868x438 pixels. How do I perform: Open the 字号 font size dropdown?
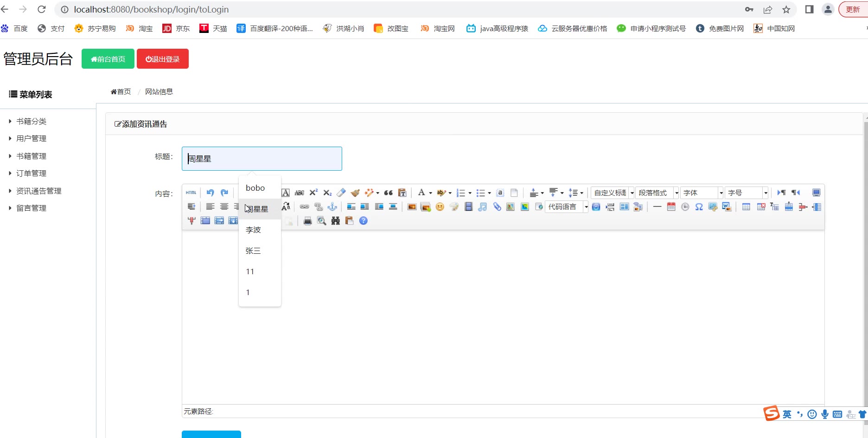747,193
